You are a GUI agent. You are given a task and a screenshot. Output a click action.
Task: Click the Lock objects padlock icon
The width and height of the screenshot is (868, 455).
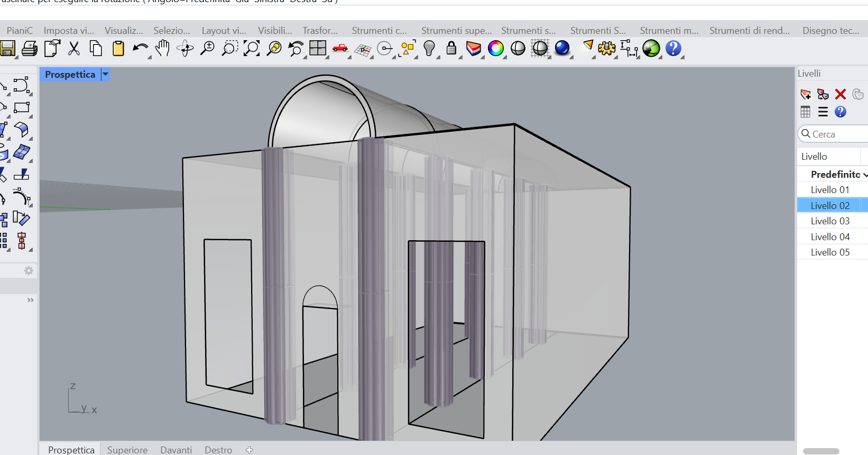(x=451, y=49)
